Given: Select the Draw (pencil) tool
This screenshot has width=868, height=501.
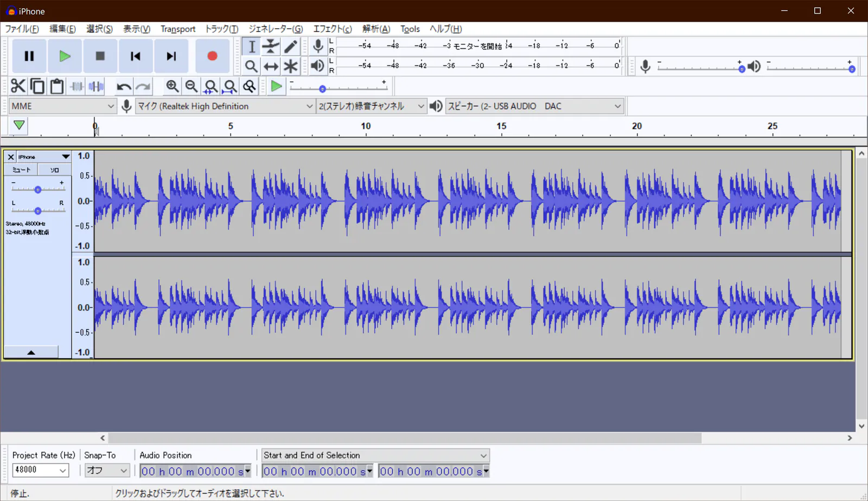Looking at the screenshot, I should click(291, 47).
